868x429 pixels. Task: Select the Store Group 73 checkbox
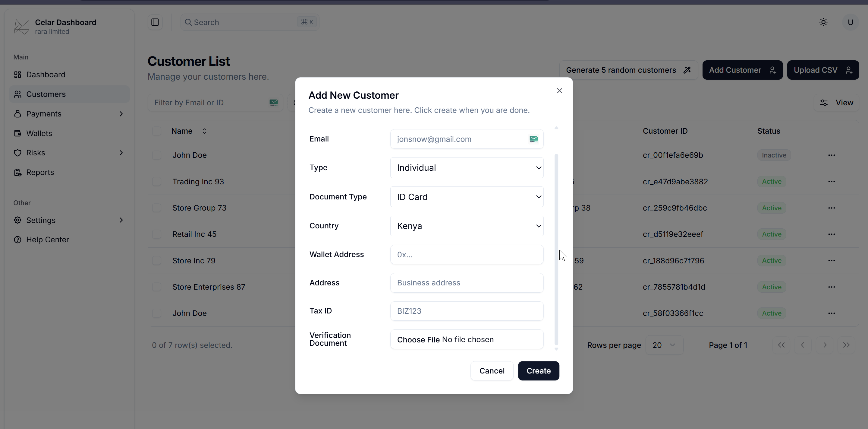(156, 208)
